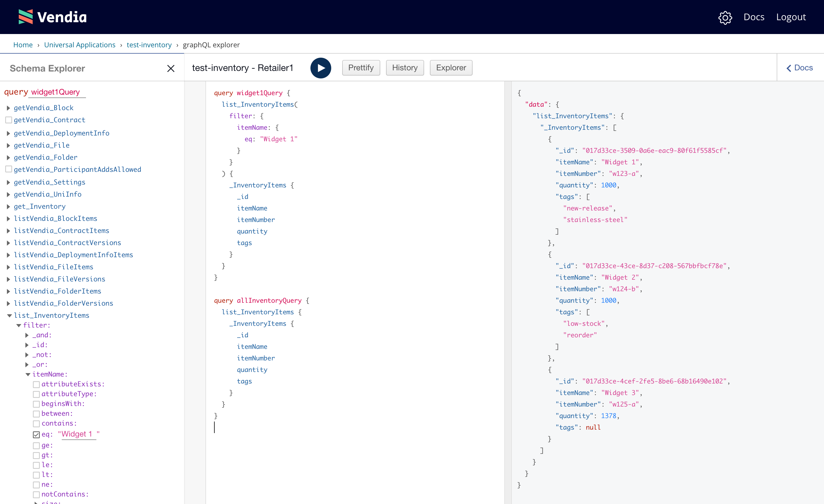Expand listVendia_FolderItems node
The width and height of the screenshot is (824, 504).
8,291
